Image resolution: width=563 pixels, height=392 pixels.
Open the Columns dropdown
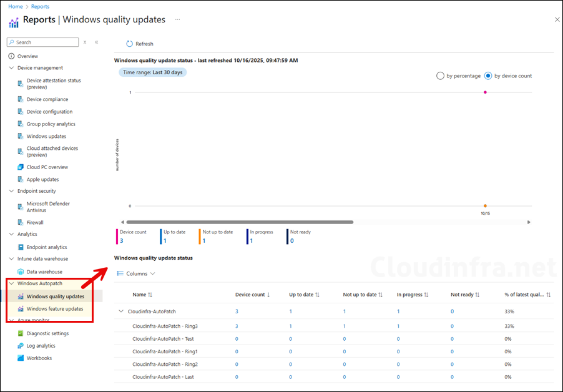pyautogui.click(x=136, y=273)
